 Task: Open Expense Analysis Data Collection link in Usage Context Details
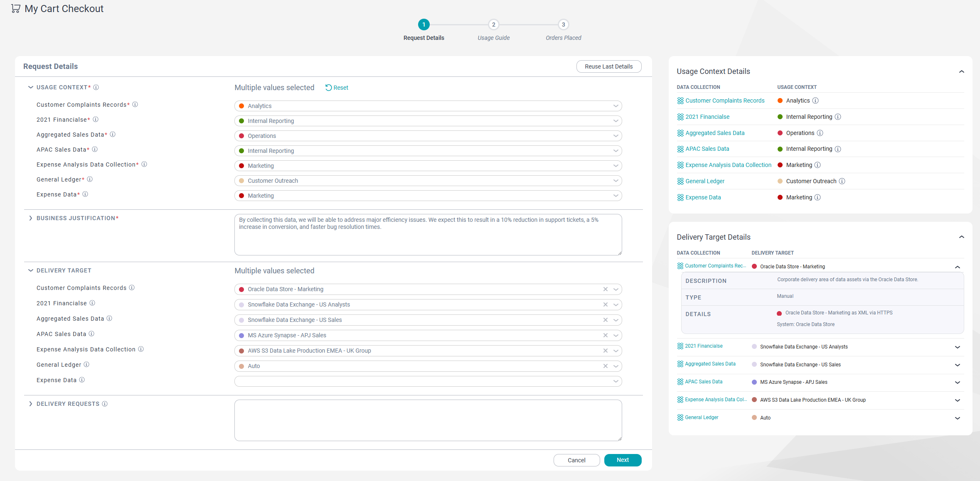point(728,165)
